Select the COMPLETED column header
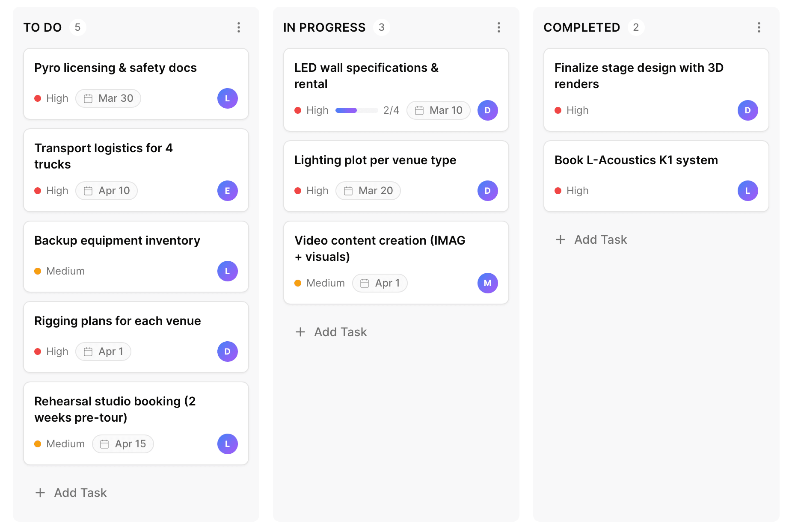The image size is (789, 532). pyautogui.click(x=581, y=27)
